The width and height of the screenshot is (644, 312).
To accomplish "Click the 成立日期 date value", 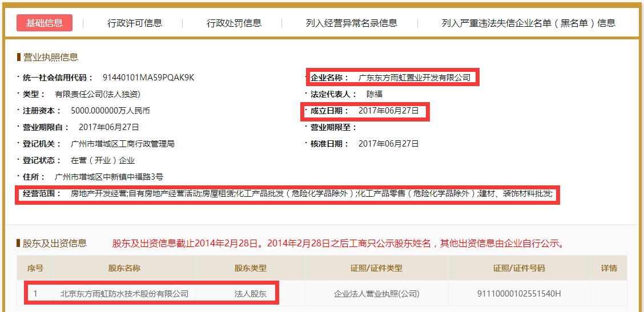I will tap(388, 111).
